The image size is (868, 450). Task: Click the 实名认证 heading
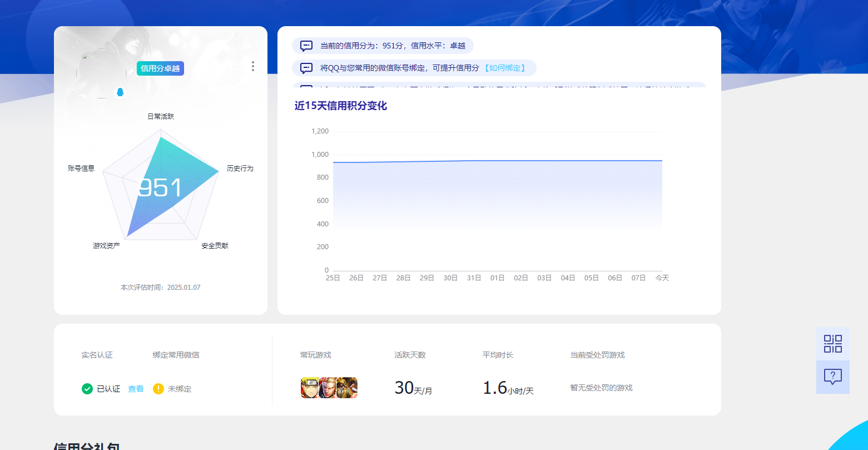pos(97,355)
